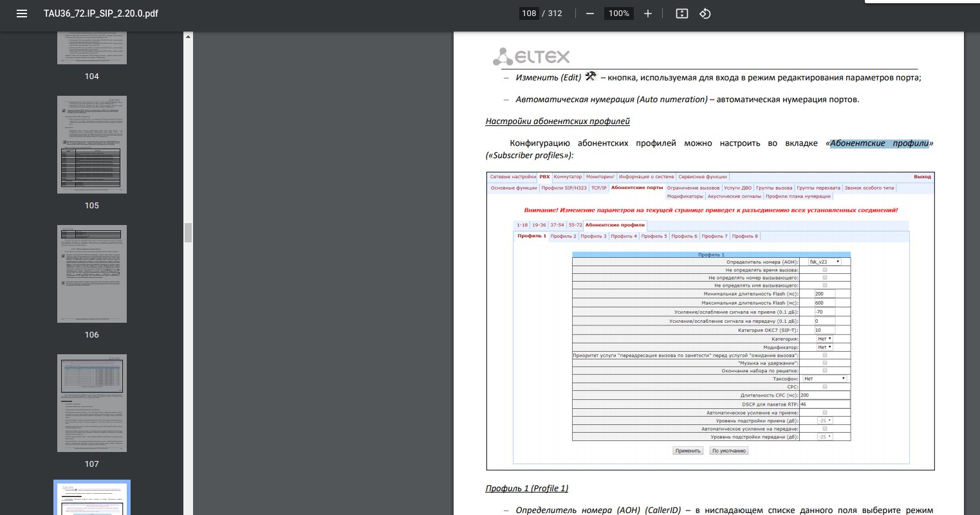Click the Минимальная длительность Flash field
980x515 pixels.
tap(824, 293)
